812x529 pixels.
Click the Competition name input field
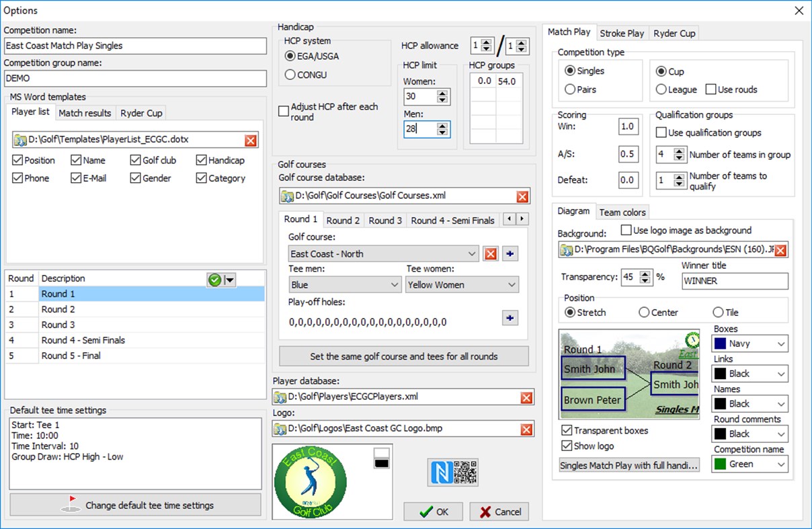[134, 46]
